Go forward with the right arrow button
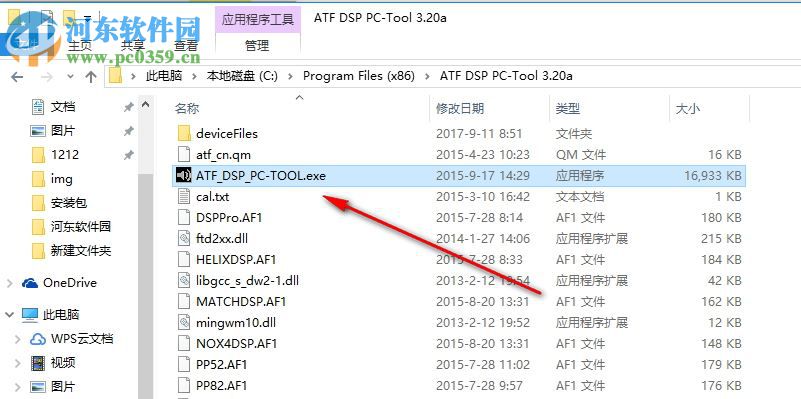The height and width of the screenshot is (399, 801). click(47, 77)
